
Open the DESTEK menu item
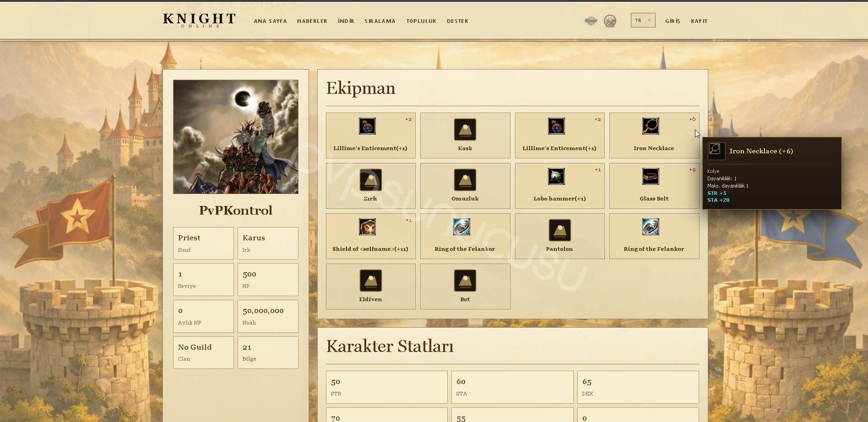point(457,21)
